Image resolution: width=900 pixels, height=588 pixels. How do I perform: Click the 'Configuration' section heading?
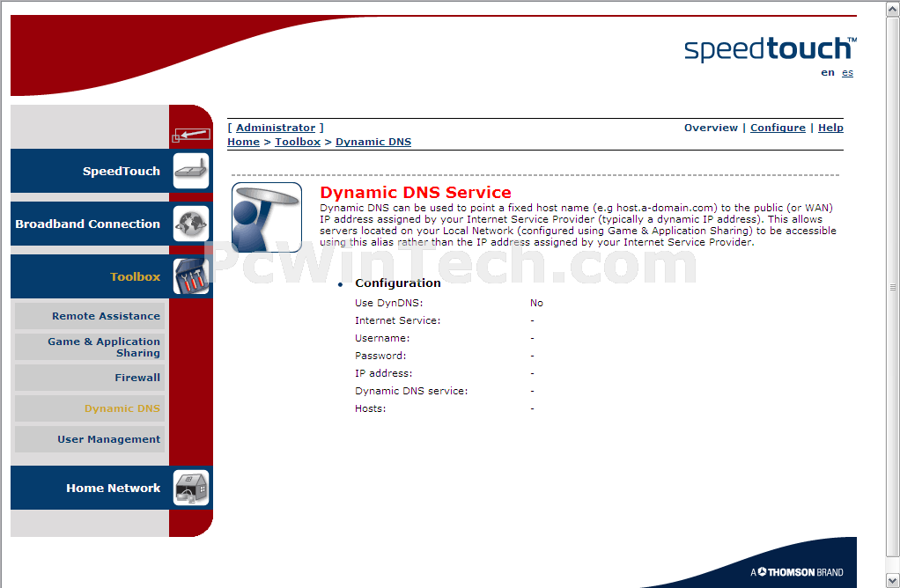click(398, 283)
